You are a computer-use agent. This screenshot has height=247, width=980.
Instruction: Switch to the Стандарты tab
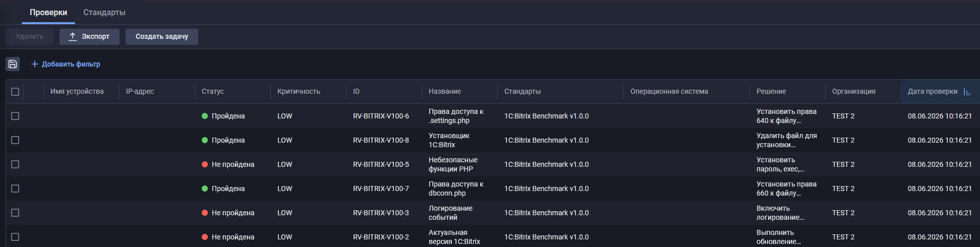pyautogui.click(x=104, y=12)
